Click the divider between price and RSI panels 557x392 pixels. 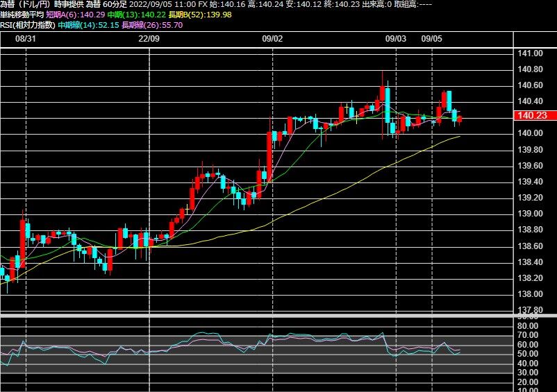pos(278,316)
